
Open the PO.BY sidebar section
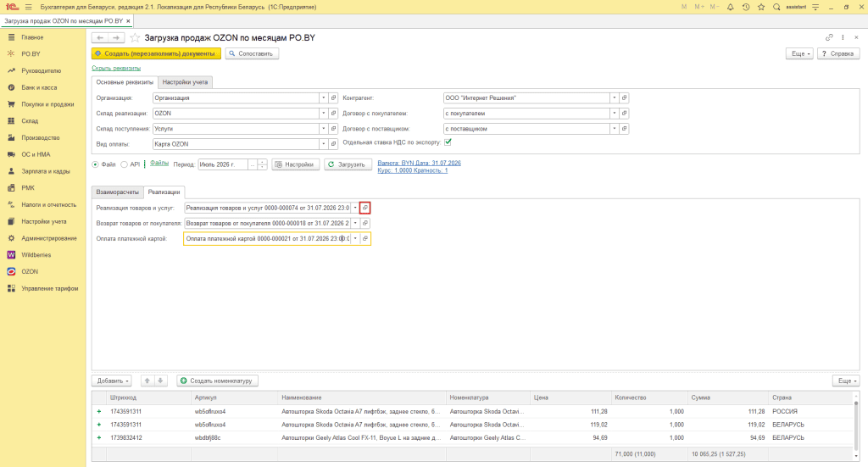[31, 53]
